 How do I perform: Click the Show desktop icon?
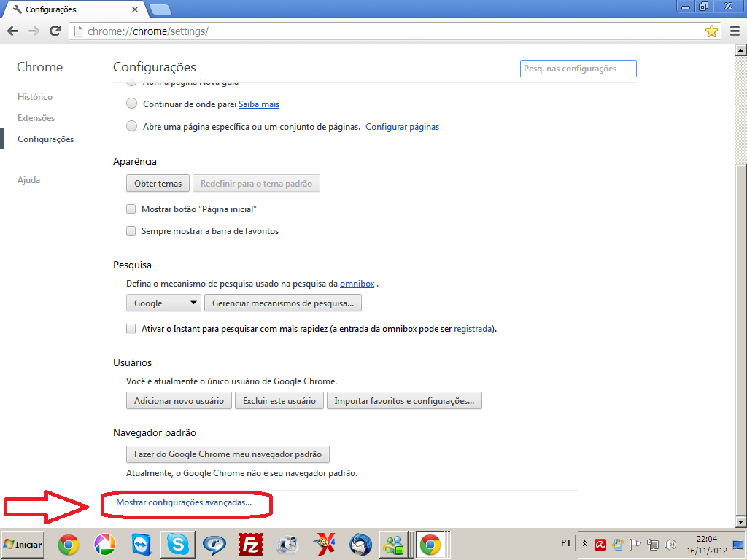738,544
